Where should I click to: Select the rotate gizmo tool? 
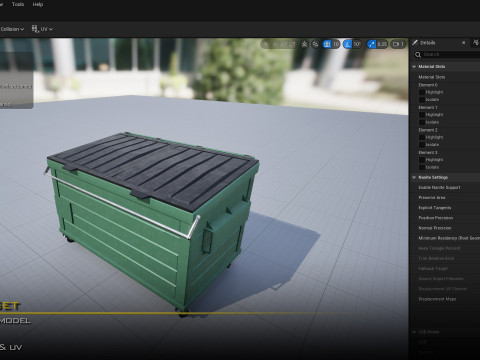[284, 44]
